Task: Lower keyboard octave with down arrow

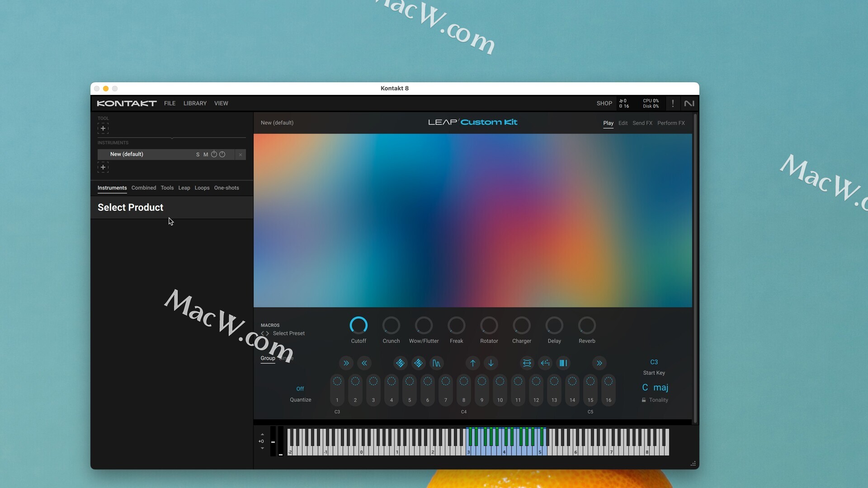Action: (x=262, y=448)
